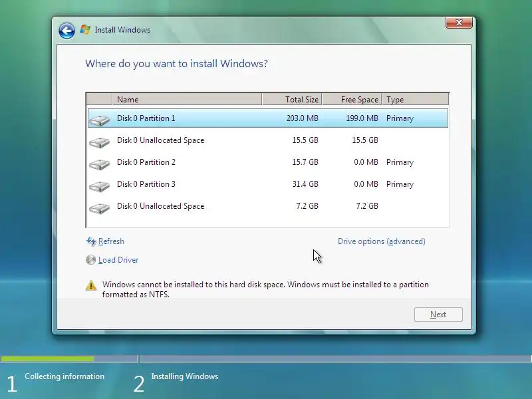Sort by the Type column header
Viewport: 532px width, 399px height.
(x=415, y=99)
